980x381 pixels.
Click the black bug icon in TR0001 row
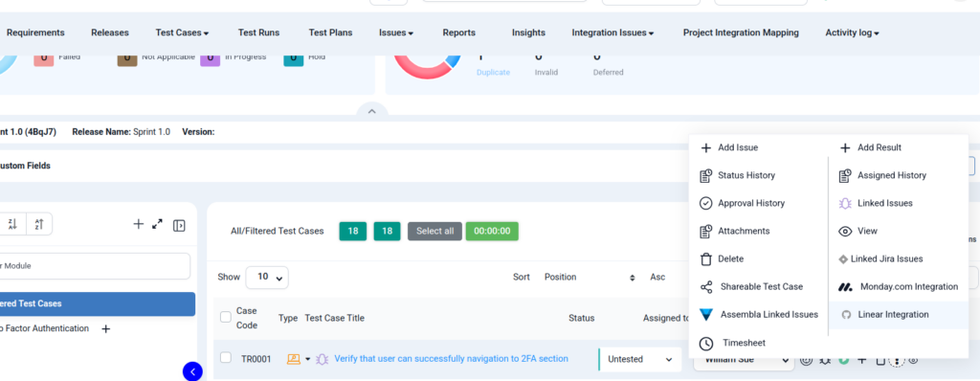tap(825, 360)
